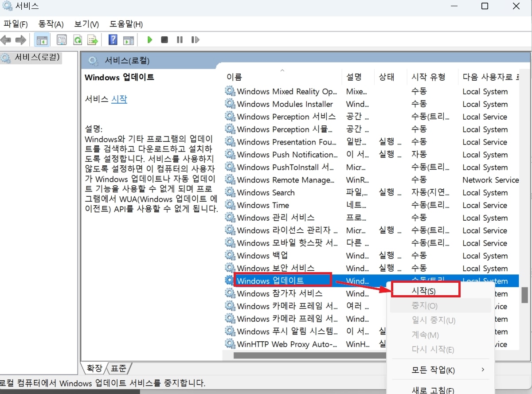Sort by 다음 사용자로 column header
The width and height of the screenshot is (532, 394).
tap(489, 77)
